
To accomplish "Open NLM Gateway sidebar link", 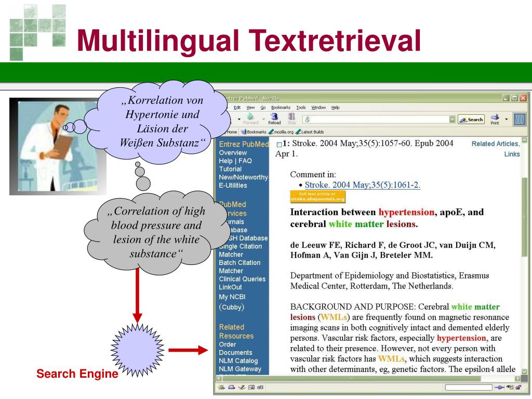I will [x=240, y=369].
